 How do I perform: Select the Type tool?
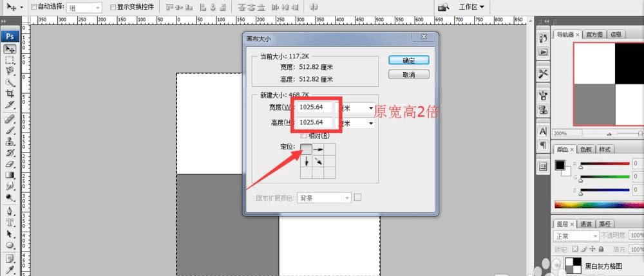[x=10, y=223]
